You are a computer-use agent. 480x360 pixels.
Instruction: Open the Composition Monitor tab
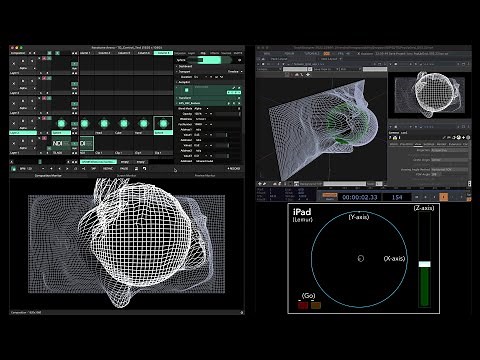click(x=48, y=176)
